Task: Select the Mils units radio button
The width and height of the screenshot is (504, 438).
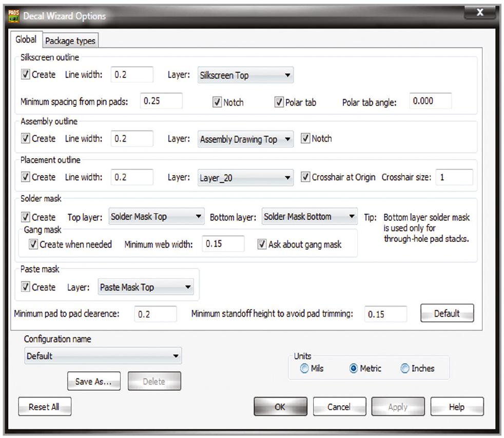Action: point(305,368)
